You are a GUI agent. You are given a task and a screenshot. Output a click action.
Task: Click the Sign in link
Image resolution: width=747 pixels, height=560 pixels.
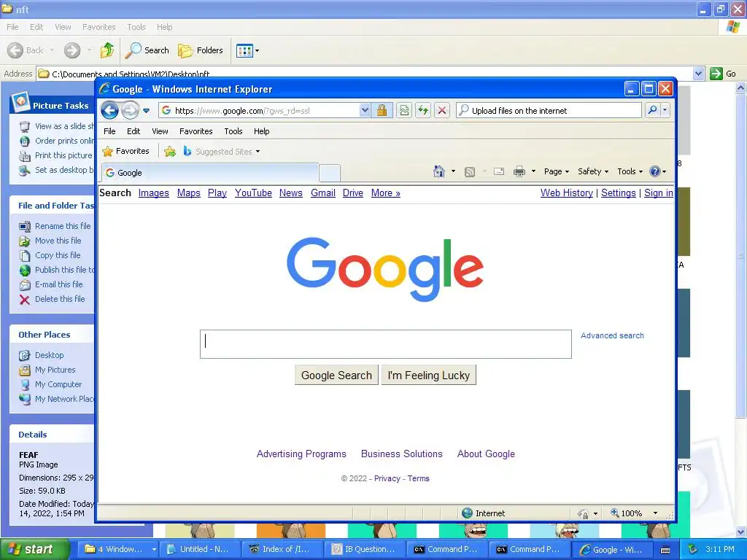(659, 192)
